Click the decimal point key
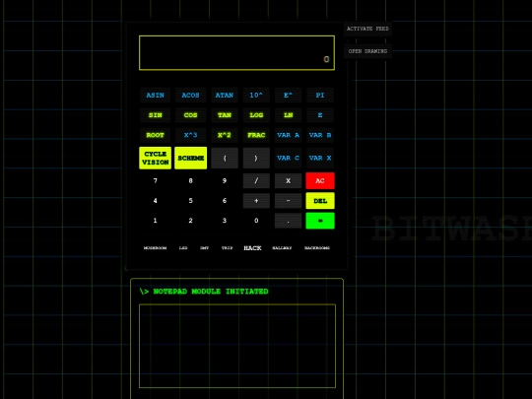This screenshot has width=532, height=399. 288,221
